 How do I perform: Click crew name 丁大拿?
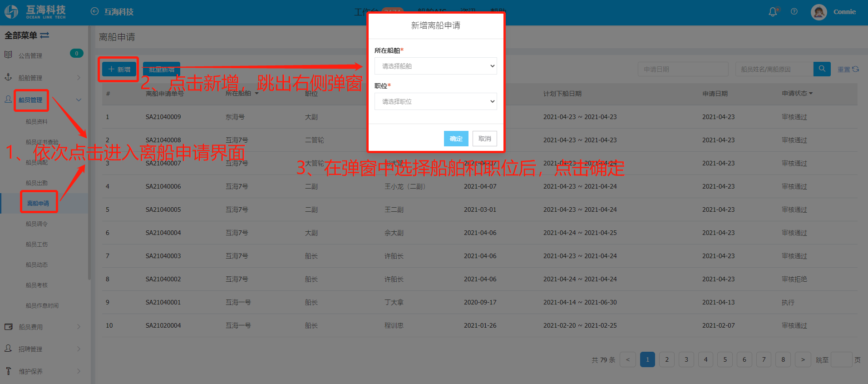394,302
